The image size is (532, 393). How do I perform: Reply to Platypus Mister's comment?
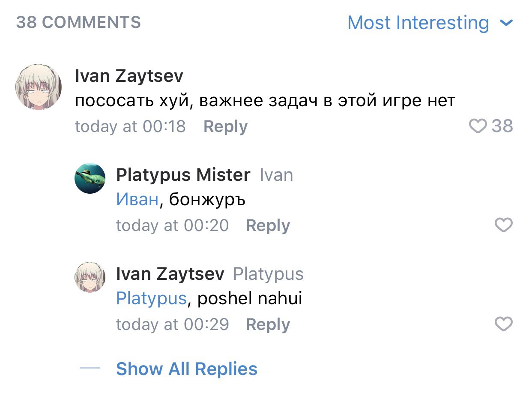(x=268, y=226)
